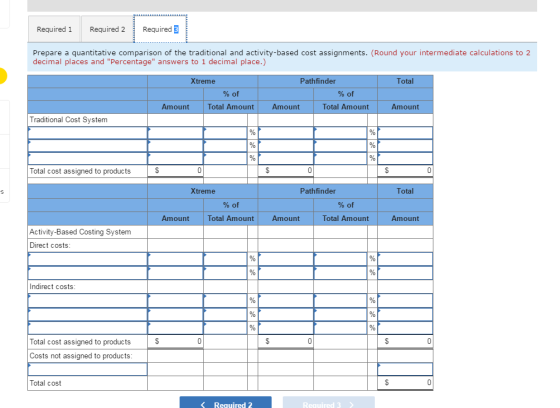This screenshot has width=560, height=408.
Task: Click the greyed-out Required 3 next button
Action: [x=329, y=403]
